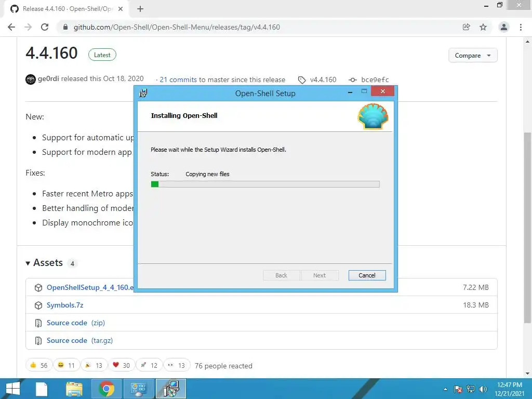The height and width of the screenshot is (399, 532).
Task: Open the Chrome three-dot menu
Action: 521,27
